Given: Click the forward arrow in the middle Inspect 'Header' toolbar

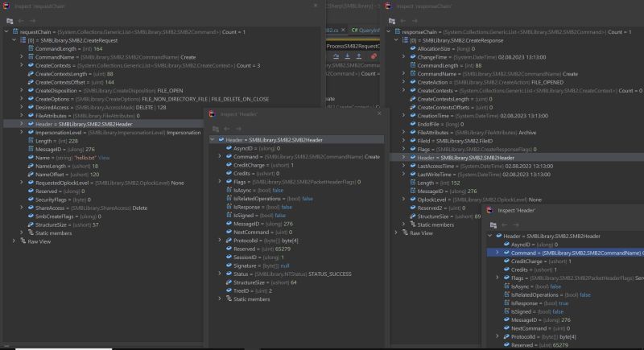Looking at the screenshot, I should tap(238, 129).
